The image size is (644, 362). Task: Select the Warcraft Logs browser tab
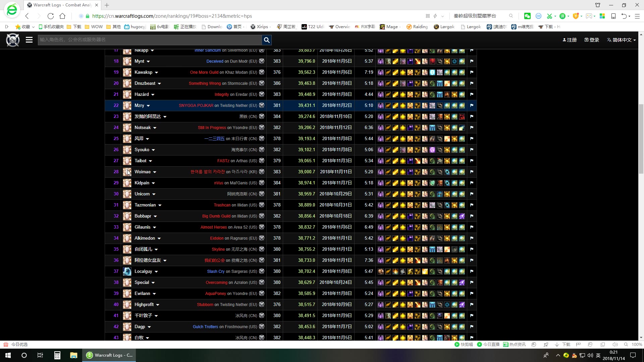tap(62, 5)
